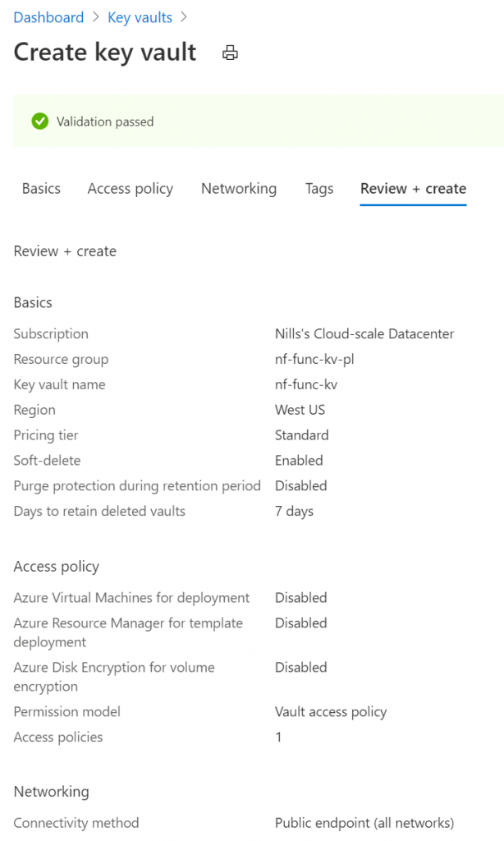Click the Vault access policy value
This screenshot has height=841, width=504.
(331, 712)
